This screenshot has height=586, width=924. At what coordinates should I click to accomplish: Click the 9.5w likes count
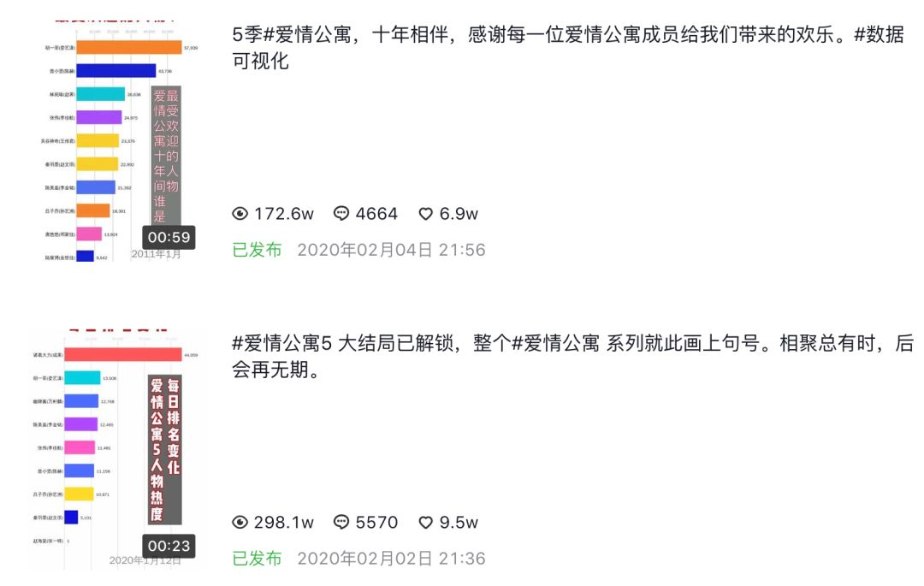(459, 523)
